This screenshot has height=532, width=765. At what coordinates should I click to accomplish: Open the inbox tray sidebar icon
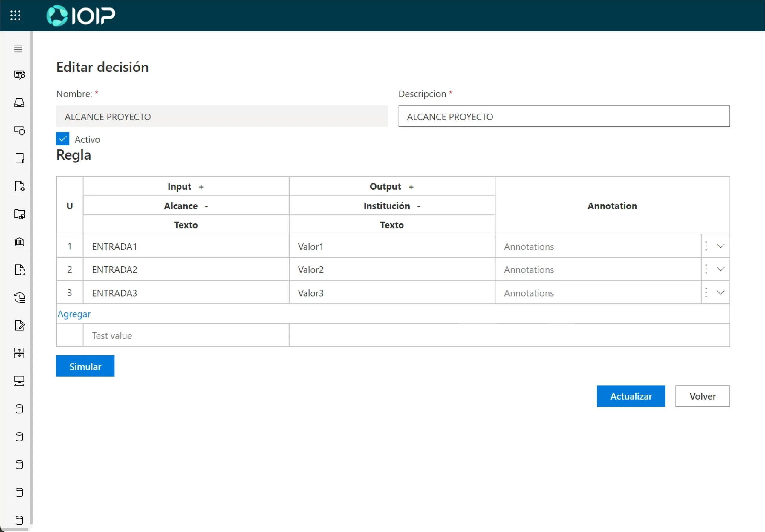pos(19,102)
